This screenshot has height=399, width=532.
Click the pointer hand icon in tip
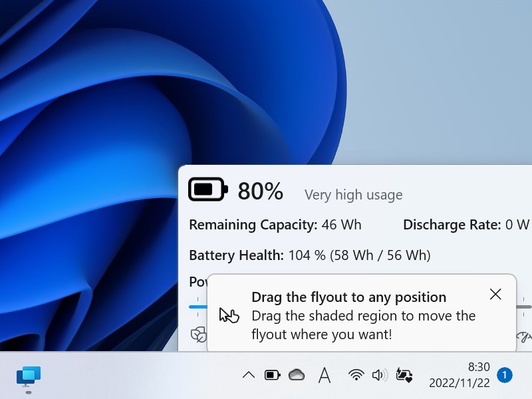(x=229, y=315)
